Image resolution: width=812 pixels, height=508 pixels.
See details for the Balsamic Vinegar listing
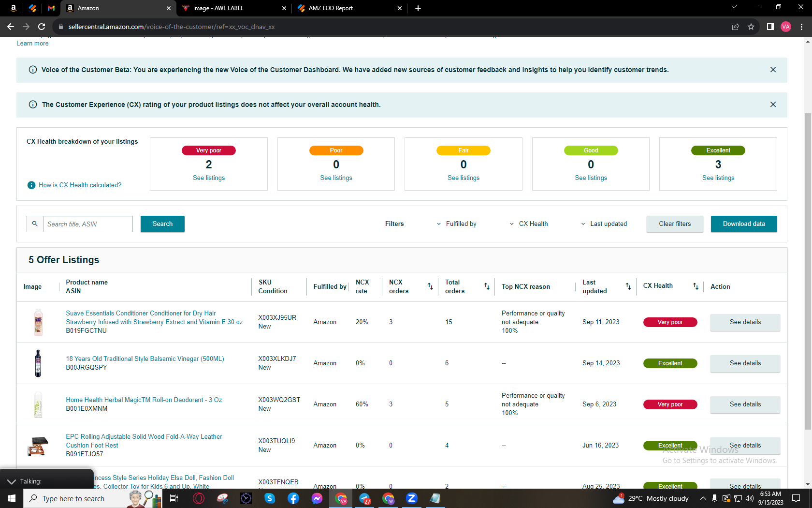(745, 363)
